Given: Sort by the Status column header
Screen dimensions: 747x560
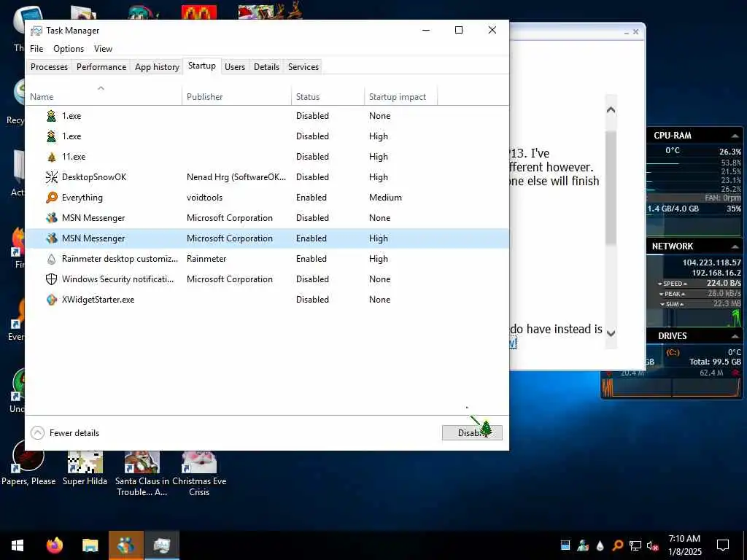Looking at the screenshot, I should 328,97.
